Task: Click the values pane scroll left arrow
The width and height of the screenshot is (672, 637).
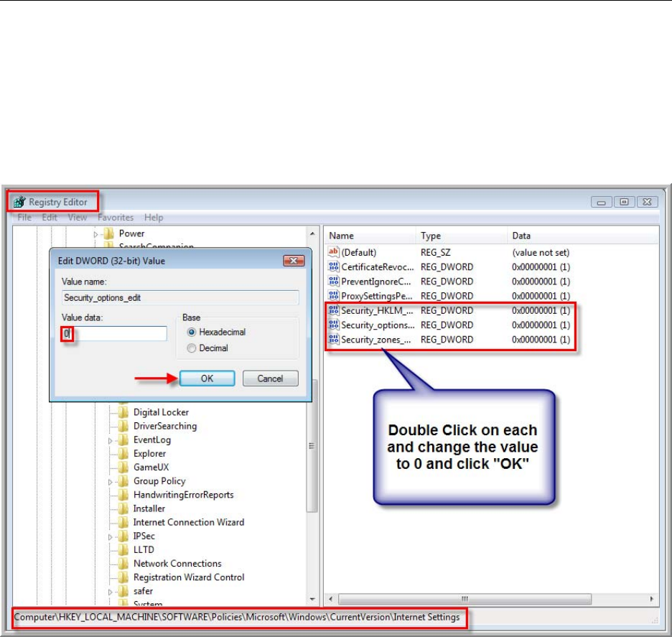Action: pos(330,599)
